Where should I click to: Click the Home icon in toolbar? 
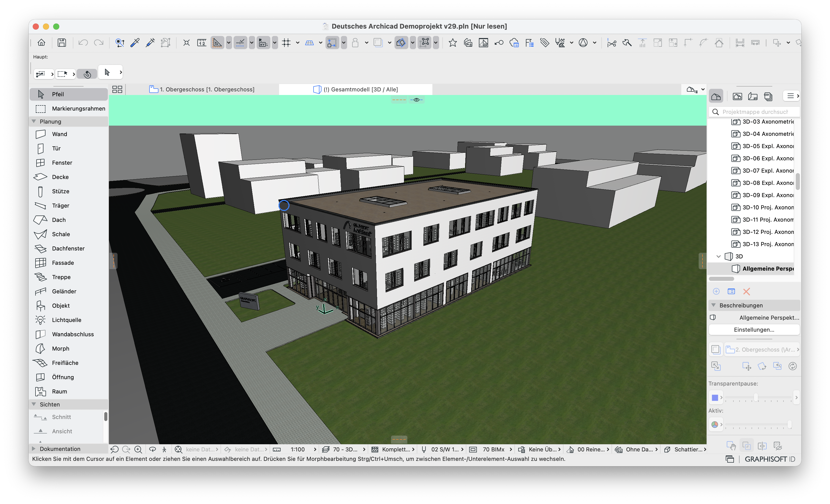pyautogui.click(x=41, y=43)
